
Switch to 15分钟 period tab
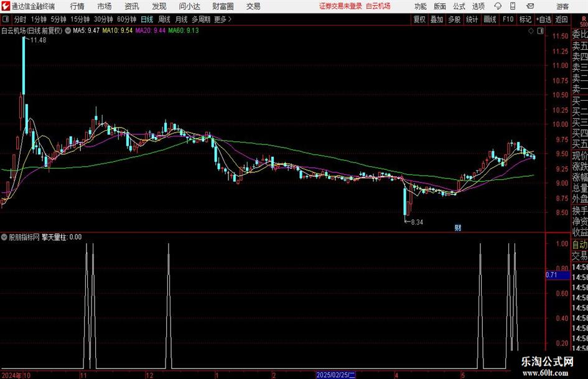tap(80, 19)
